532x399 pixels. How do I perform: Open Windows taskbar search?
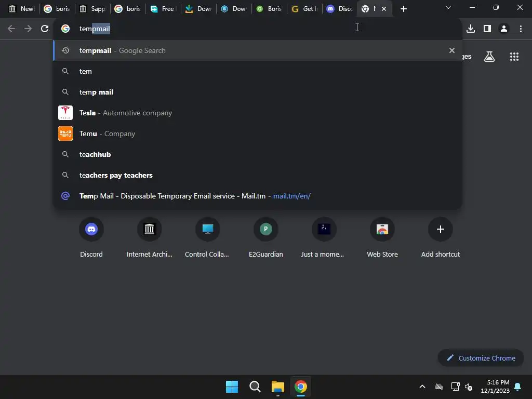255,387
